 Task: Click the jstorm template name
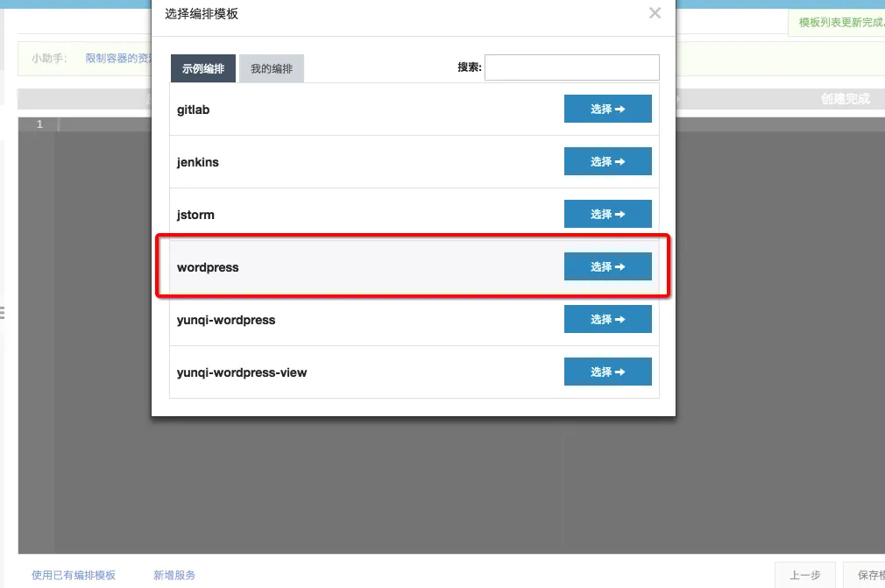coord(195,215)
